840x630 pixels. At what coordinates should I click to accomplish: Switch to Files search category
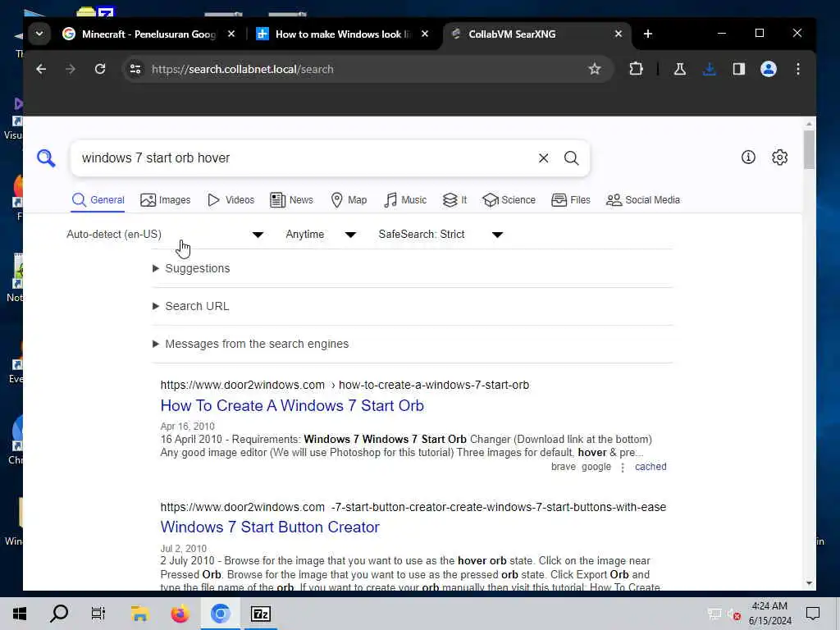(x=571, y=200)
